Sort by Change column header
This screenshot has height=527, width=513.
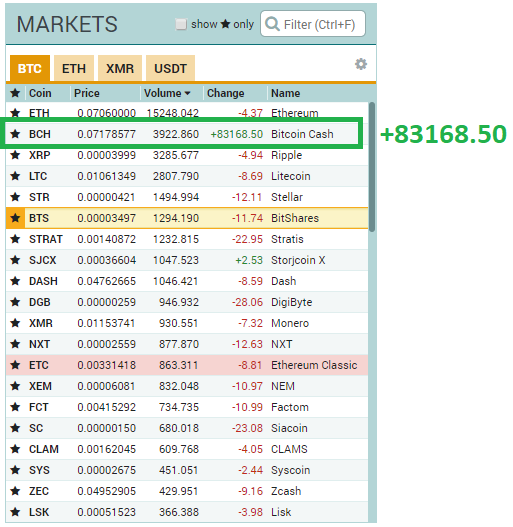(226, 93)
